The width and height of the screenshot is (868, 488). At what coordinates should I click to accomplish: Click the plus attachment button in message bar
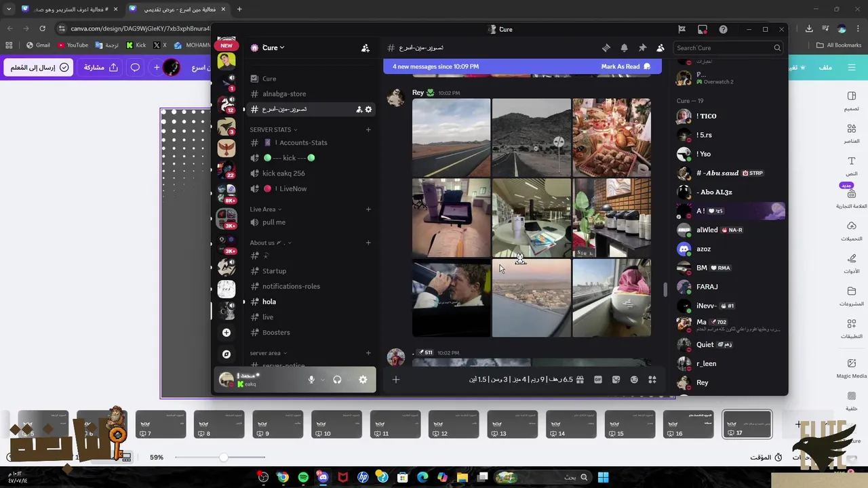pyautogui.click(x=396, y=380)
